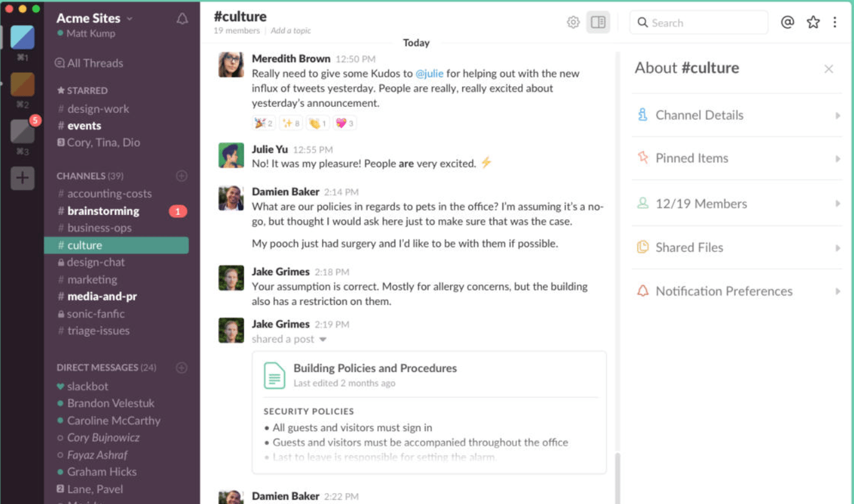Open Julie Yu's avatar
The image size is (854, 504).
point(231,155)
